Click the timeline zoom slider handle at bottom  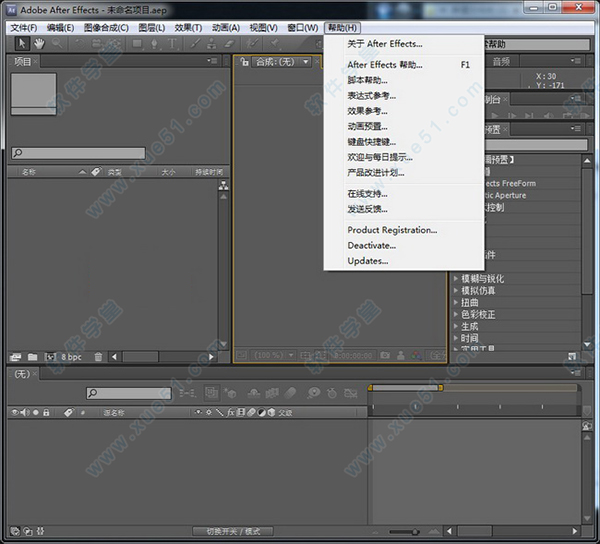coord(415,532)
